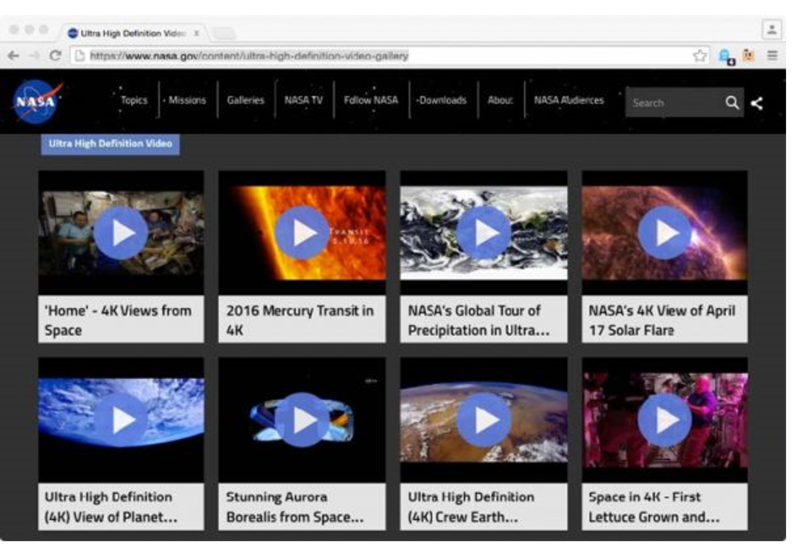Viewport: 800px width, 549px height.
Task: Open 'Home' - 4K Views from Space title
Action: pyautogui.click(x=117, y=320)
